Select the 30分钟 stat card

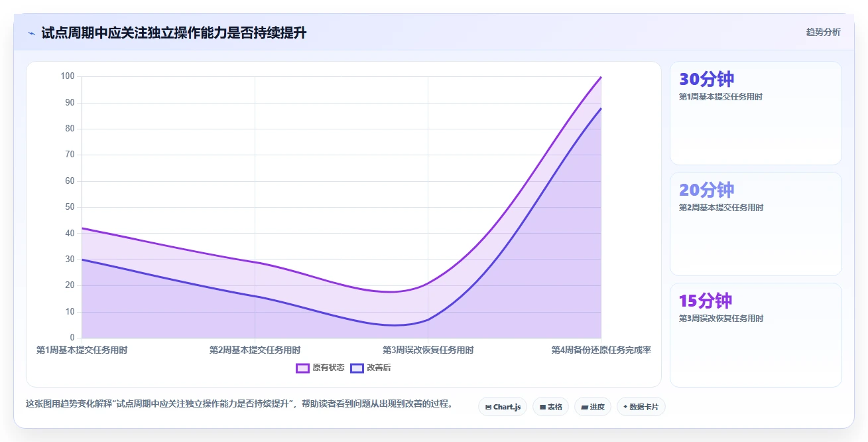[756, 113]
